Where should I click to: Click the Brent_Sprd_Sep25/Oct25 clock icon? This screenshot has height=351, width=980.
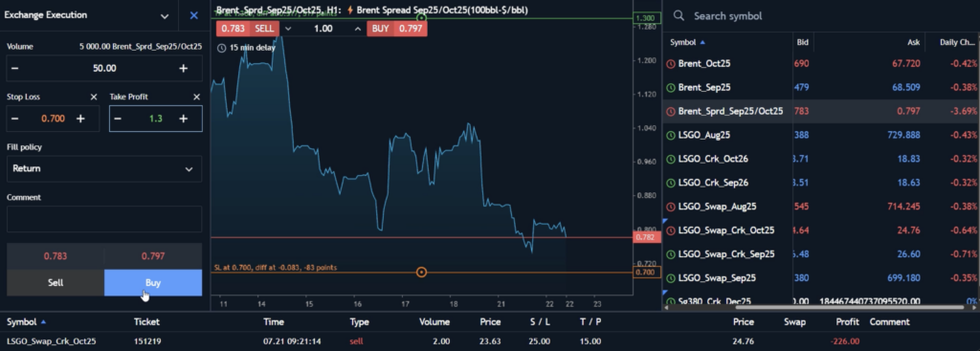point(671,111)
